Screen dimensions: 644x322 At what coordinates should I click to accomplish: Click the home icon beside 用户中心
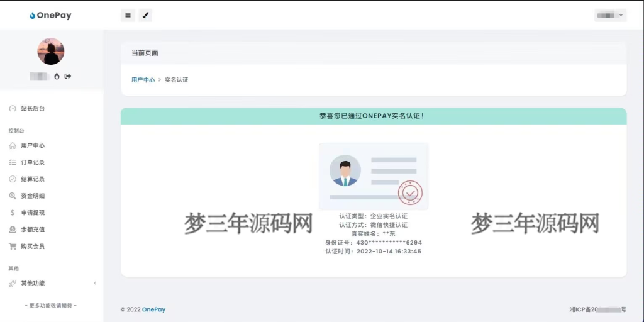click(x=13, y=145)
